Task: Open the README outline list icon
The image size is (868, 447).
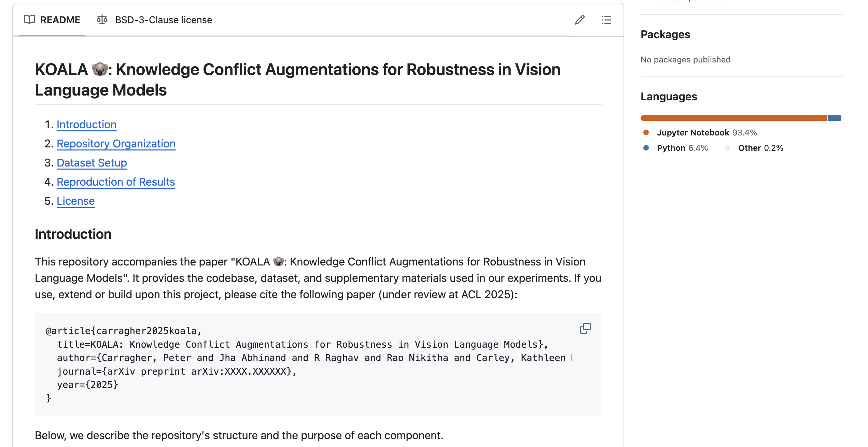Action: (606, 20)
